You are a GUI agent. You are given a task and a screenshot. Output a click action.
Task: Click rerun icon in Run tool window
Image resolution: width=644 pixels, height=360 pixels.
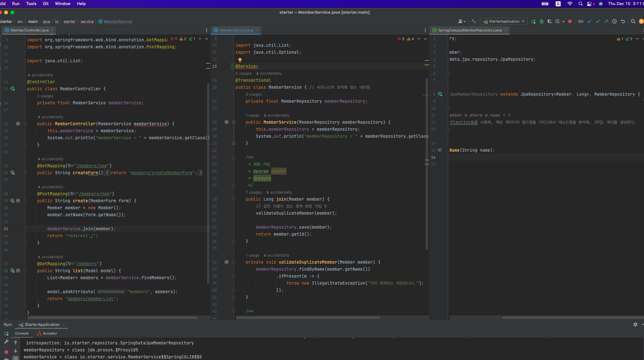click(6, 334)
